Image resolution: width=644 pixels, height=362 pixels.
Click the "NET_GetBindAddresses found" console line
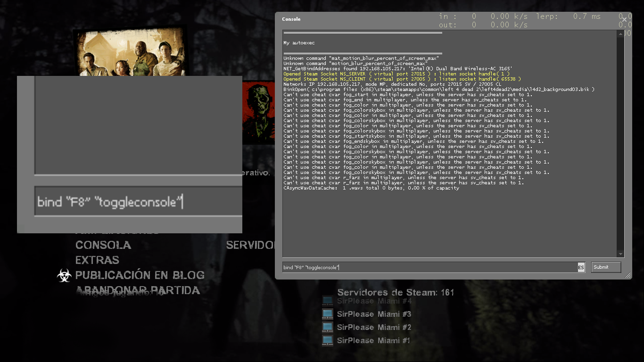[x=398, y=69]
